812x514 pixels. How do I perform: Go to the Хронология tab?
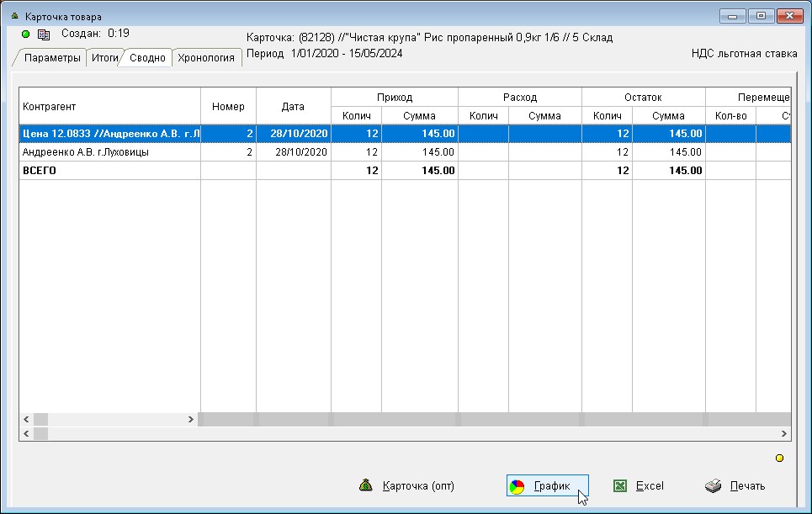pyautogui.click(x=206, y=58)
